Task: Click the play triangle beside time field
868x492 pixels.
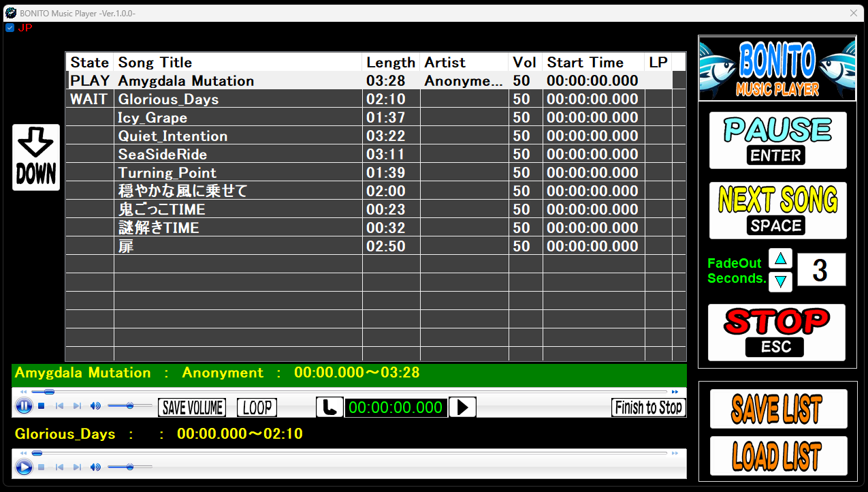Action: pos(462,408)
